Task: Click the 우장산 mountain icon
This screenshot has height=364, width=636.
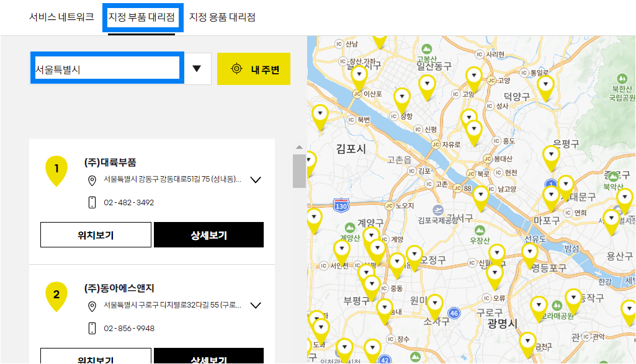Action: 480,231
